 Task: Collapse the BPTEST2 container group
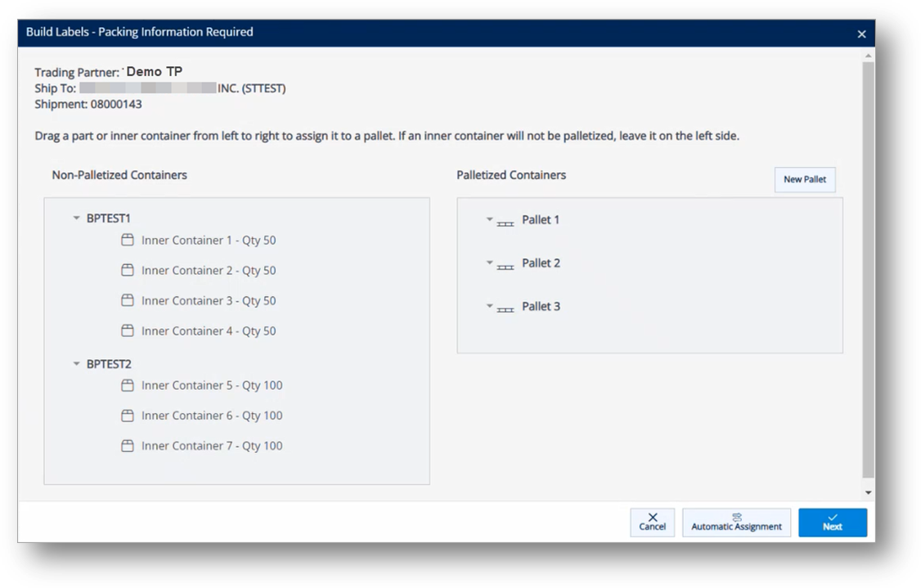(75, 363)
